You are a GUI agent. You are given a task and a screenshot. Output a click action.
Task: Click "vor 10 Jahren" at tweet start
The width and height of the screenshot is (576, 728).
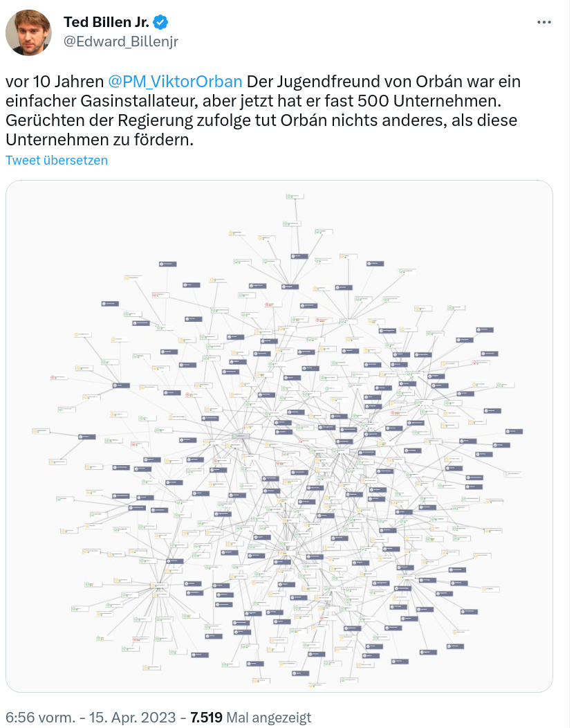tap(55, 81)
